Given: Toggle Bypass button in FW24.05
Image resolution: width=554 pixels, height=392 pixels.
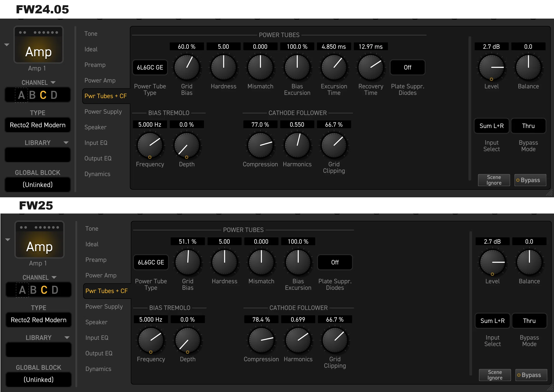Looking at the screenshot, I should click(x=530, y=180).
